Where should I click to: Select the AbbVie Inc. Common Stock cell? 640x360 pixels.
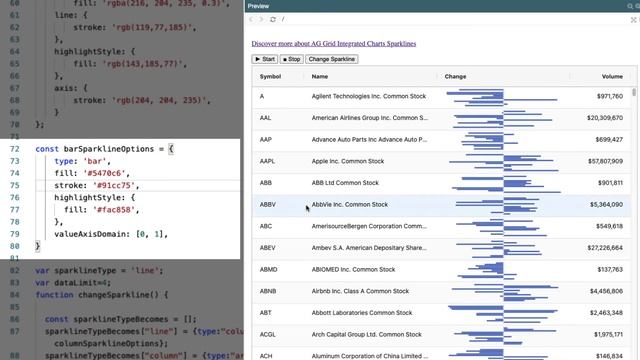(350, 204)
